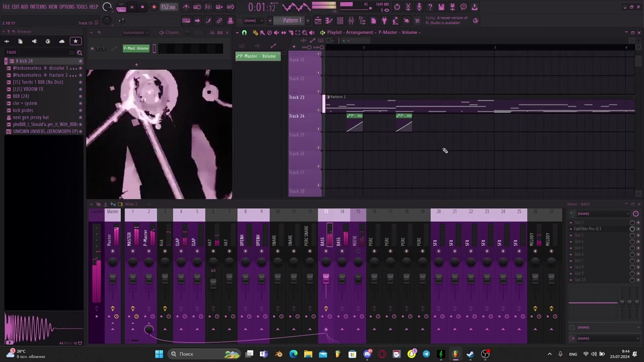Select the playlist mute tool icon
644x362 pixels.
[276, 33]
